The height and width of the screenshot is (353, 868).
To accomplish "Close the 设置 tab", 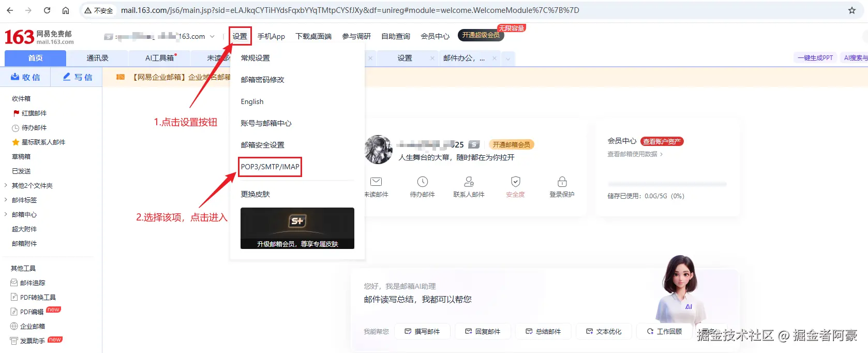I will [x=432, y=58].
